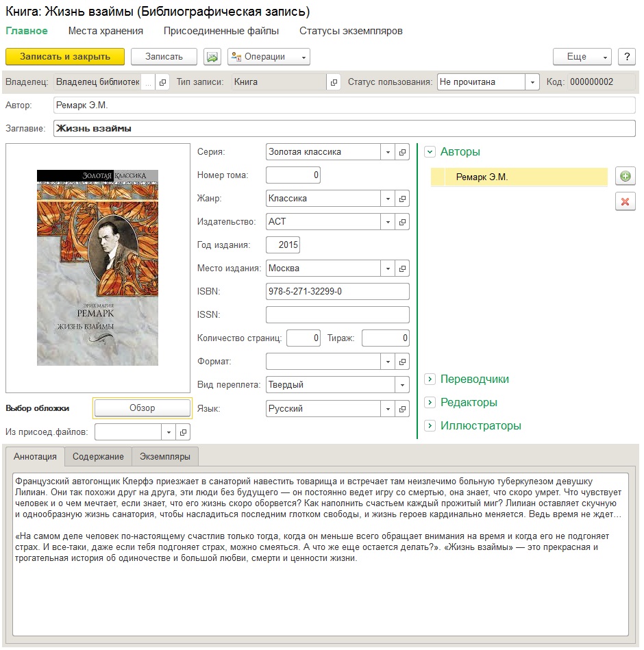644x650 pixels.
Task: Open the Издательство dropdown arrow
Action: 388,222
